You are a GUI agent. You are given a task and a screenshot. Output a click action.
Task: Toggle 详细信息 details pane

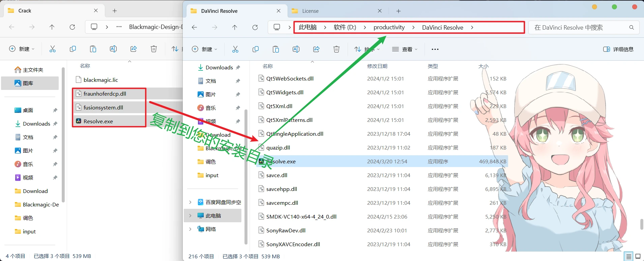618,49
